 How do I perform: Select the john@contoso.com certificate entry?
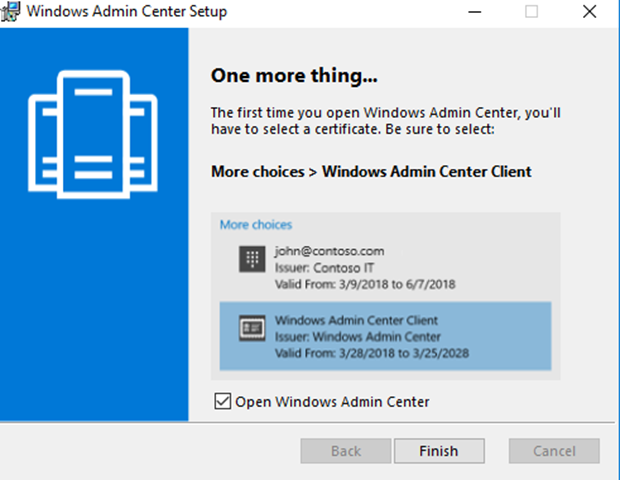(386, 267)
